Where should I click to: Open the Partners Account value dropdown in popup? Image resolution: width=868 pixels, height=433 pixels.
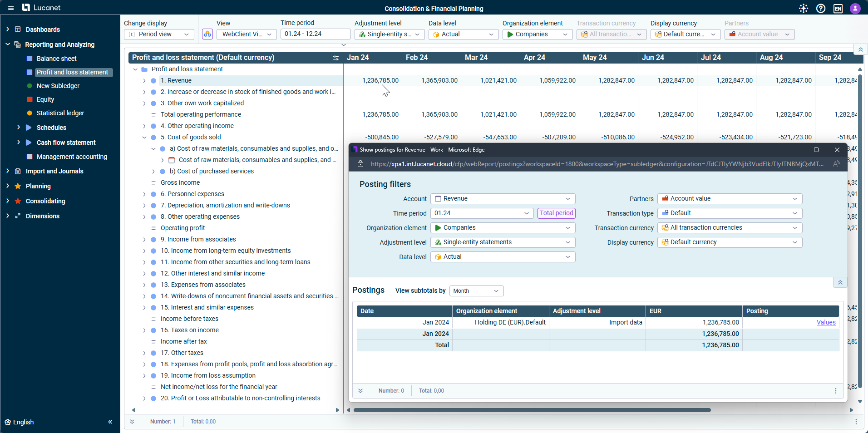tap(730, 199)
